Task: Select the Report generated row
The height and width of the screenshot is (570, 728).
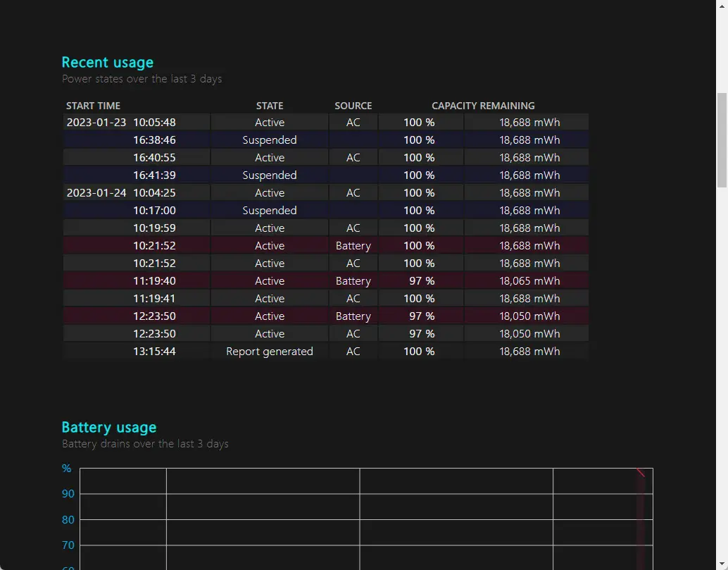Action: [326, 351]
